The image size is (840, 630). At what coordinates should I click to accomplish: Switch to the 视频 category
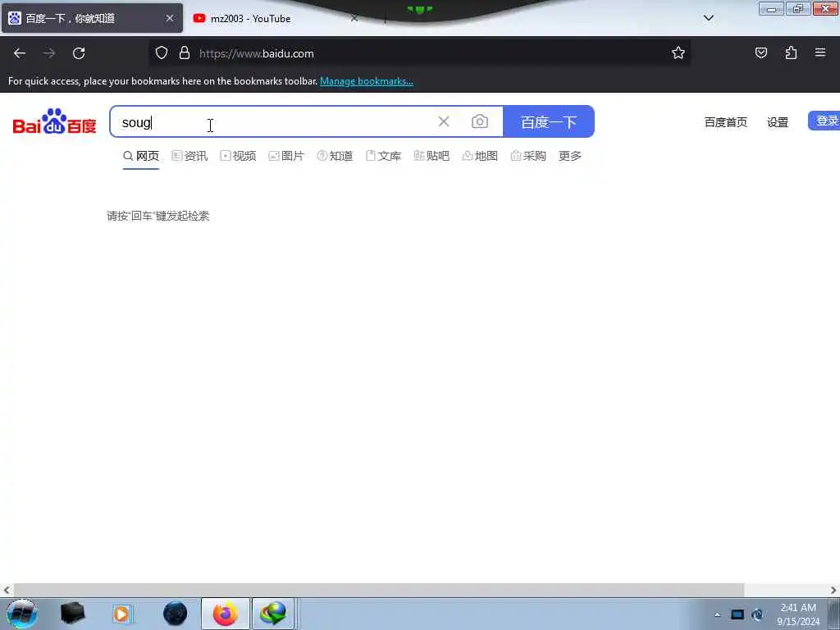click(x=238, y=156)
